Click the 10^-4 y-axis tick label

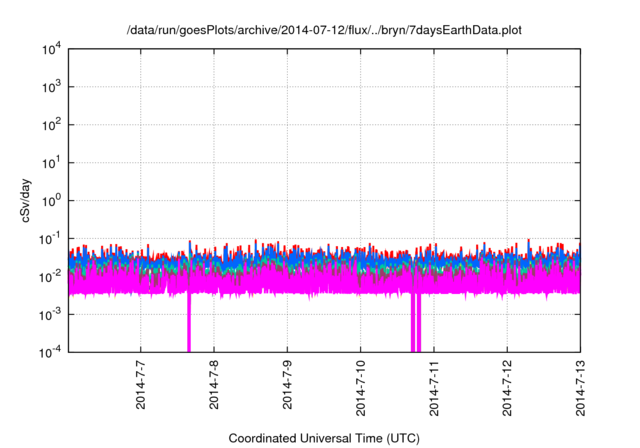coord(50,352)
